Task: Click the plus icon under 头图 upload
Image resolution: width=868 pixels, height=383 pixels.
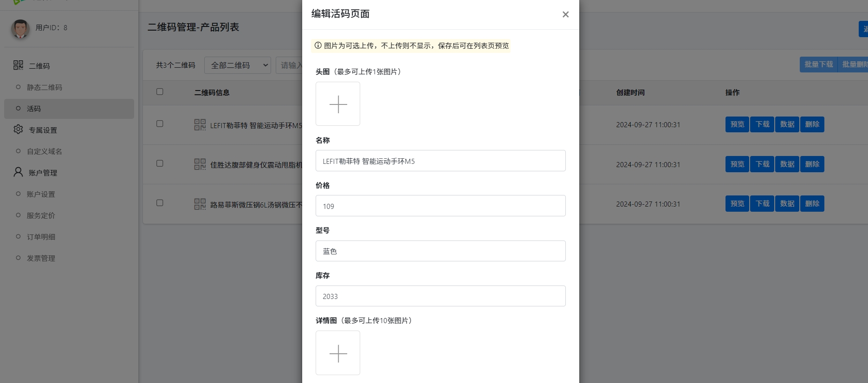Action: point(338,104)
